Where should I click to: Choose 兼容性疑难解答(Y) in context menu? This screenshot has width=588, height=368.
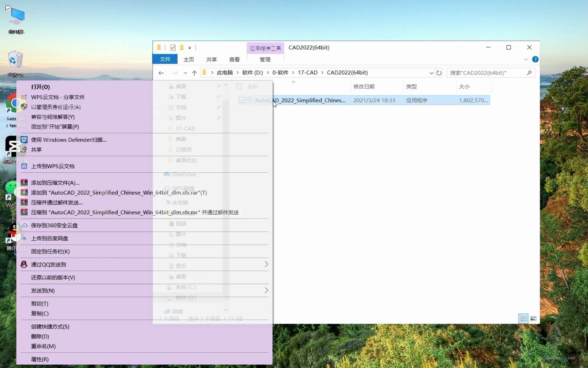pos(53,117)
